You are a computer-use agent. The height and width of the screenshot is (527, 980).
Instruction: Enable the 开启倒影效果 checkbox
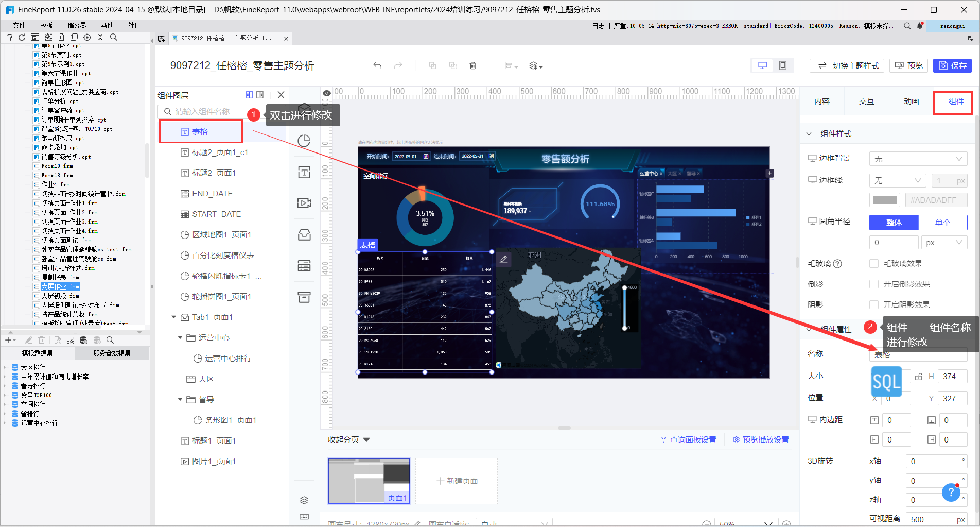point(873,284)
